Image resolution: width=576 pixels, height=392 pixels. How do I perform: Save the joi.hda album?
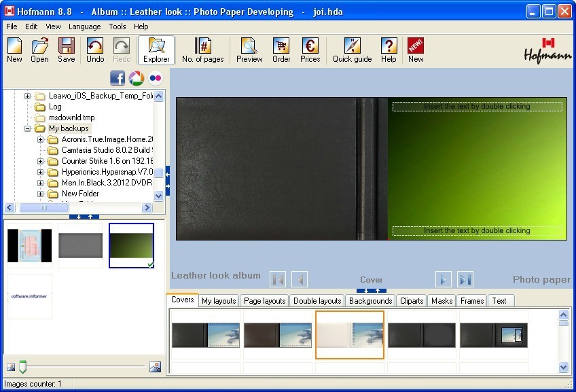click(65, 49)
